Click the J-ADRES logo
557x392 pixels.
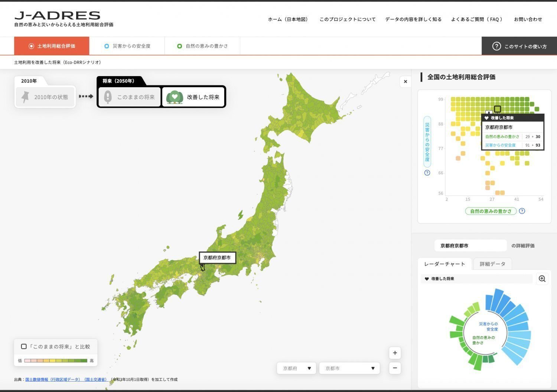click(58, 16)
